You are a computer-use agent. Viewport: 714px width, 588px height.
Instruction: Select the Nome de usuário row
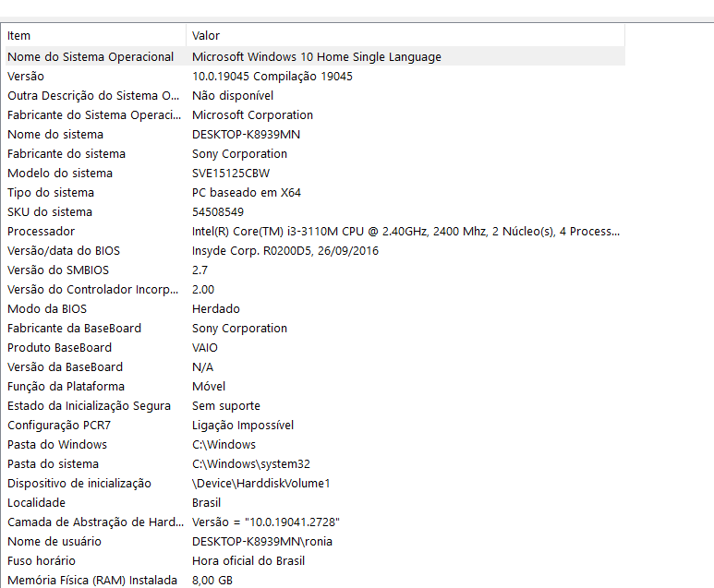[315, 541]
